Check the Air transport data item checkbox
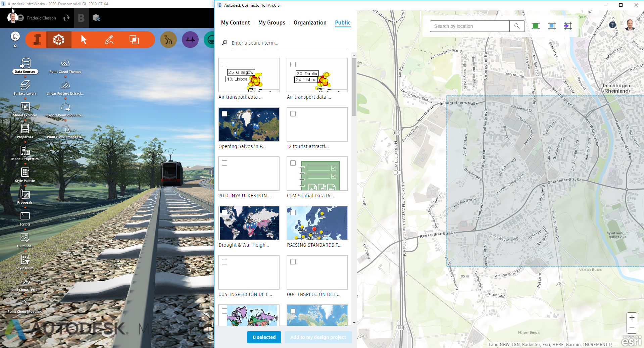Viewport: 644px width, 348px height. (x=224, y=64)
